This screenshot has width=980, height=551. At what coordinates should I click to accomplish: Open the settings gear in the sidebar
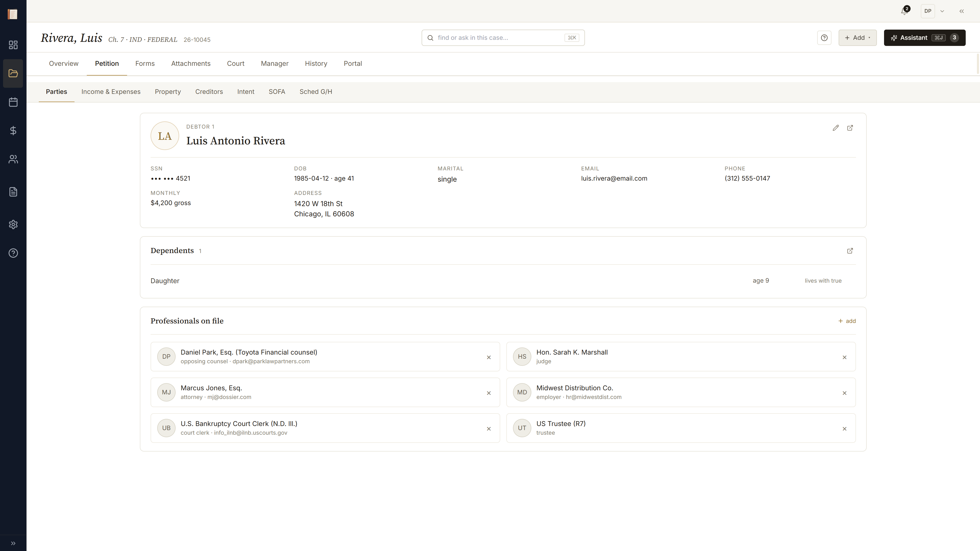[x=13, y=224]
